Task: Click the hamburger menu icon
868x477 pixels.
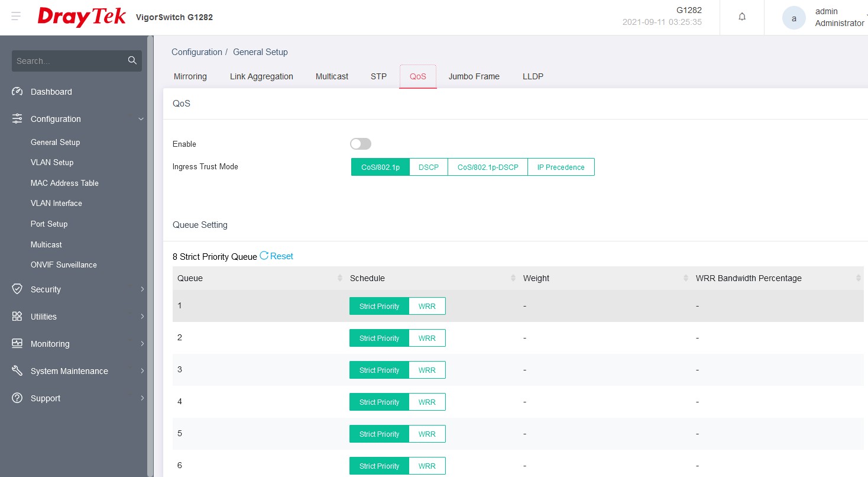Action: pos(16,17)
